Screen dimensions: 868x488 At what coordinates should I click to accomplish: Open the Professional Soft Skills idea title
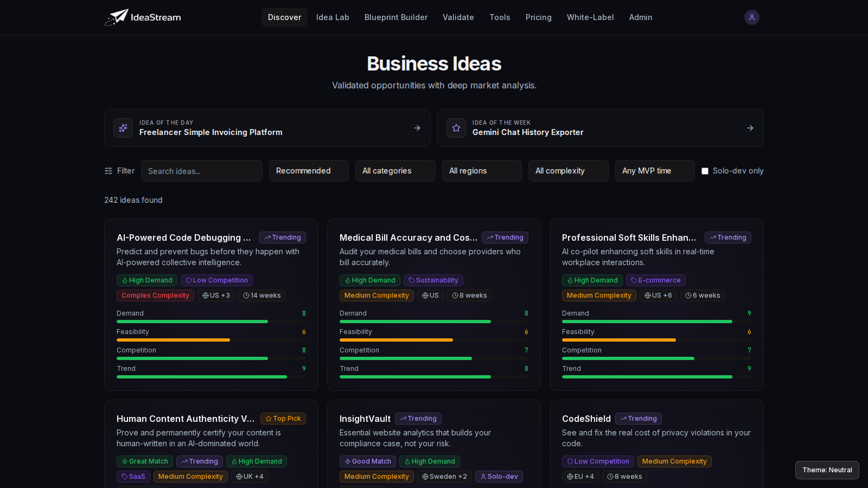coord(629,237)
